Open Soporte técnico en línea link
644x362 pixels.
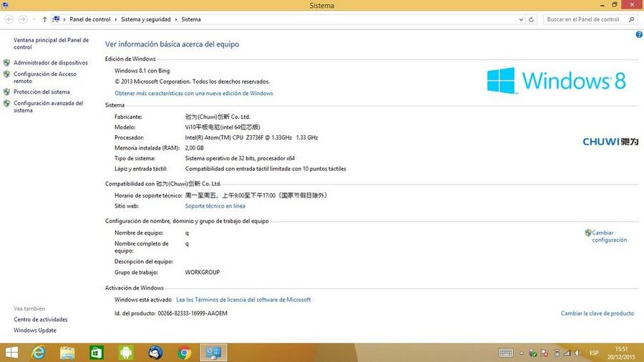tap(215, 206)
